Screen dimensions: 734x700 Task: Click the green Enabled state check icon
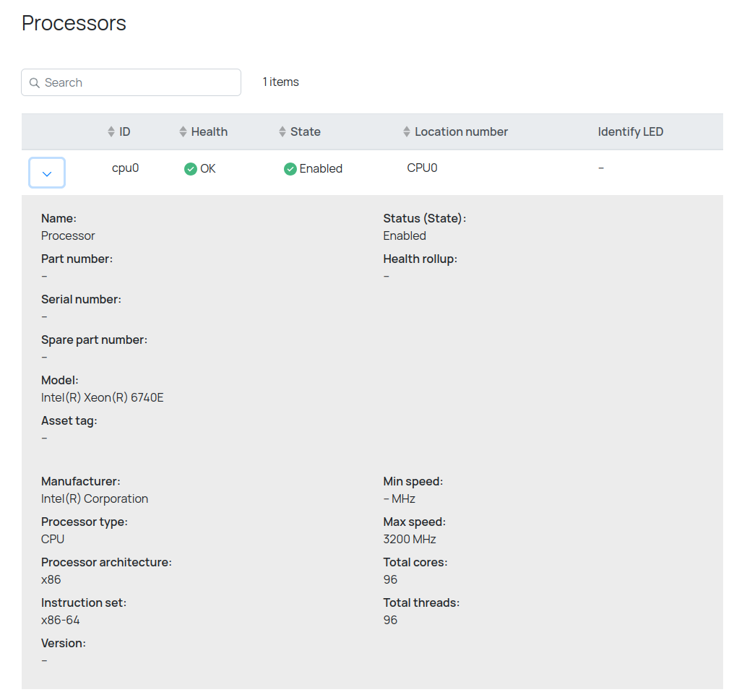(290, 169)
